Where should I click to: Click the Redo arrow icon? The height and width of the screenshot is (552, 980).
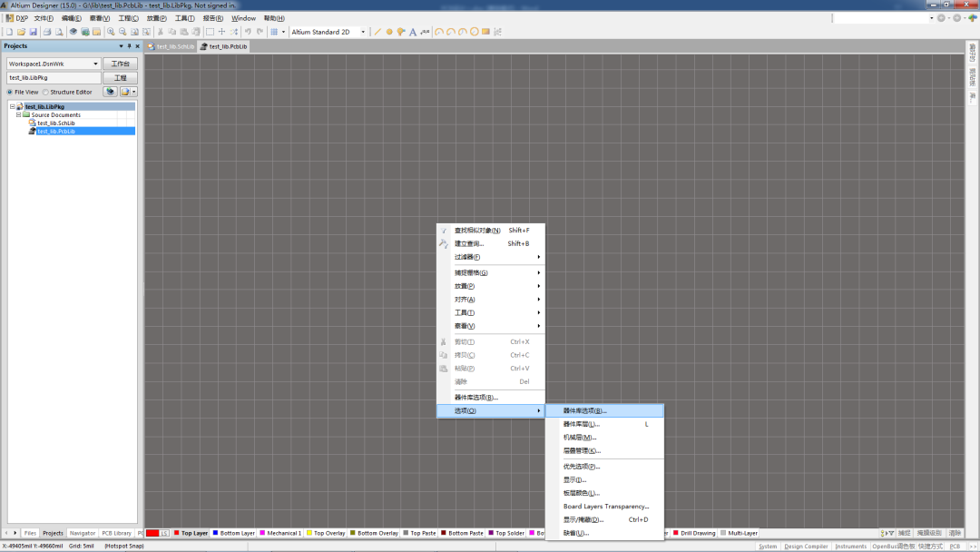[x=260, y=32]
